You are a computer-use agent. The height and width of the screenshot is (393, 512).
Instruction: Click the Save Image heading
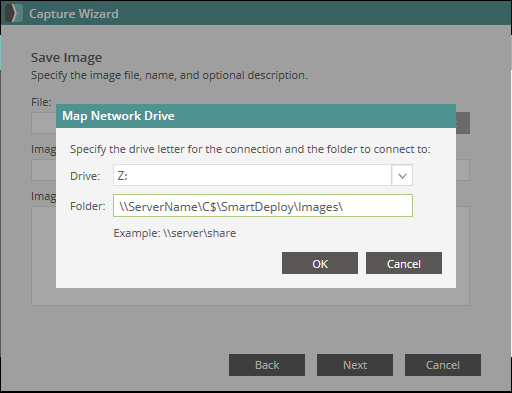pos(66,58)
